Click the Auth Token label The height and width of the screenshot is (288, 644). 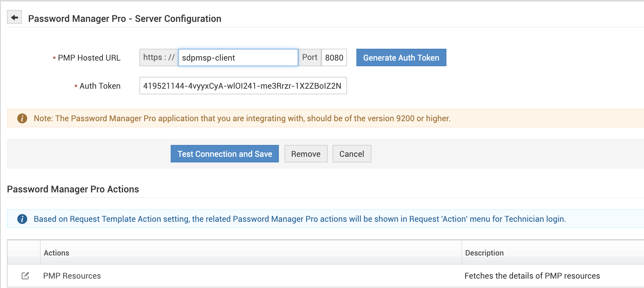[100, 86]
